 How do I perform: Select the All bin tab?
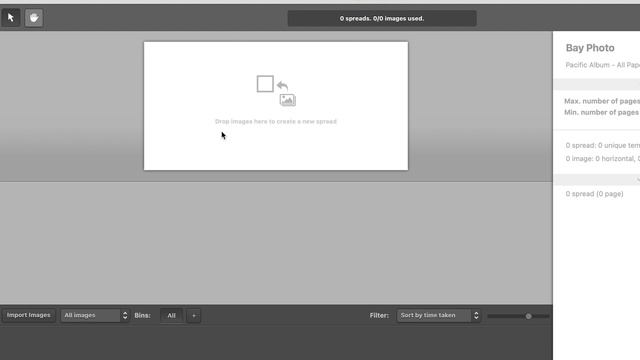(x=171, y=316)
